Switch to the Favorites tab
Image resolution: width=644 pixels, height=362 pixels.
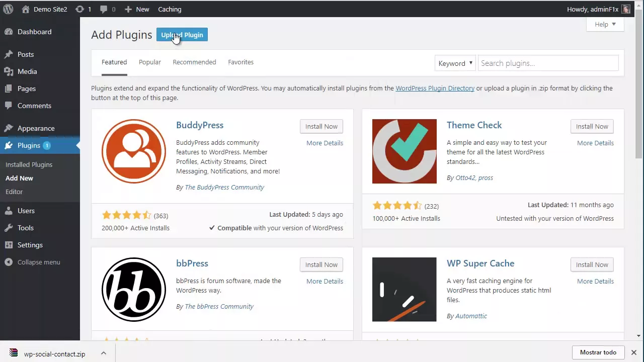240,62
